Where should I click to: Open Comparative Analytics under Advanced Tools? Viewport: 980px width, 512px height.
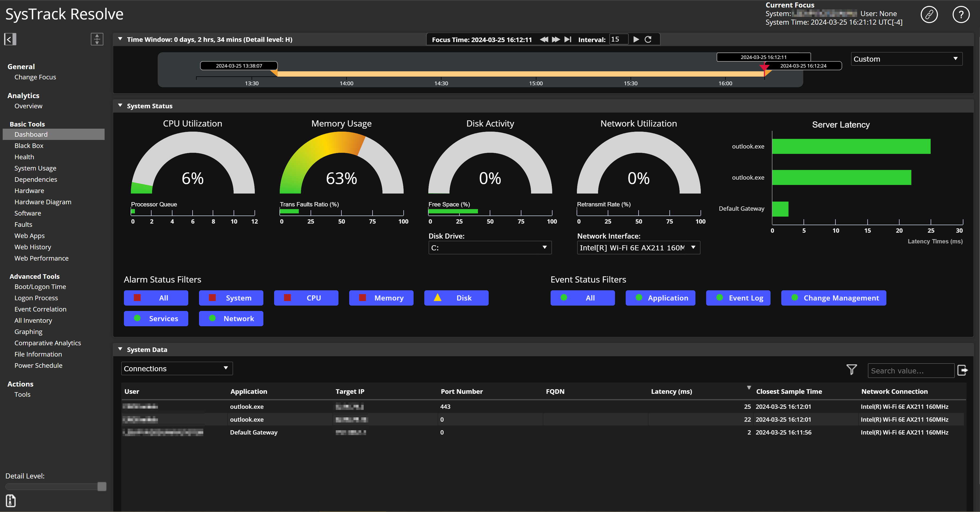(x=47, y=343)
